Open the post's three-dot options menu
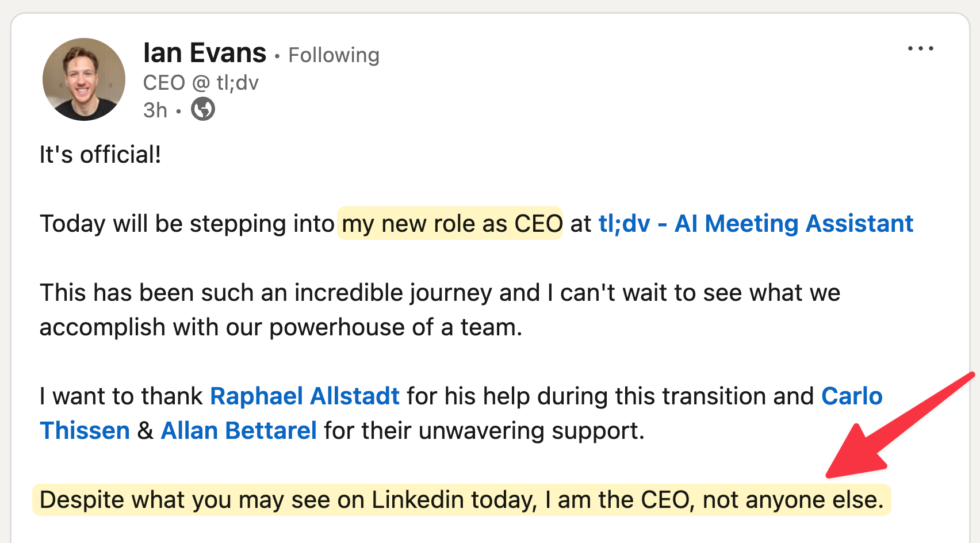Viewport: 980px width, 543px height. click(920, 49)
